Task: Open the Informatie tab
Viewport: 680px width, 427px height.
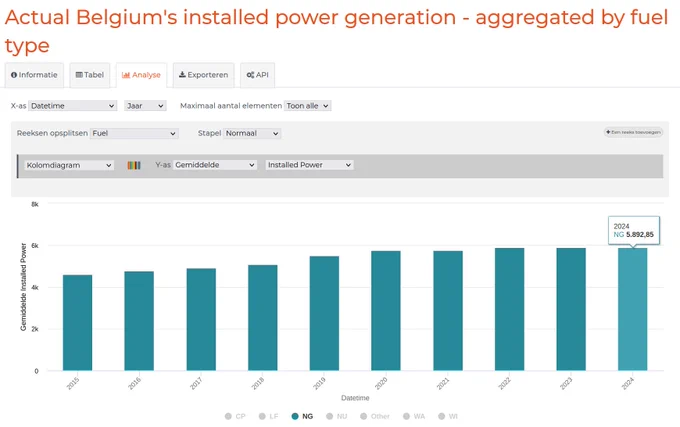Action: [34, 75]
